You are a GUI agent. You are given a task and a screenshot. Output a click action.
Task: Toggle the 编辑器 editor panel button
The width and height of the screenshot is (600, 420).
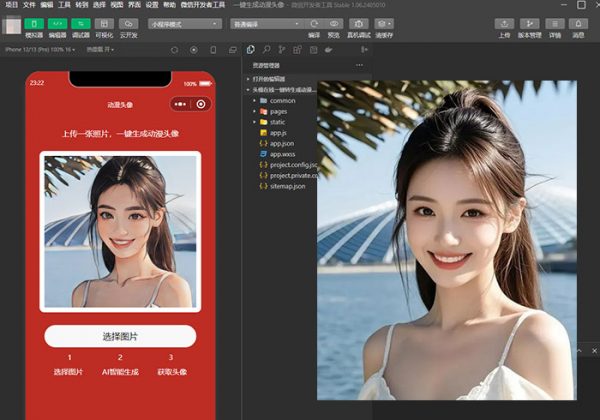[x=57, y=23]
